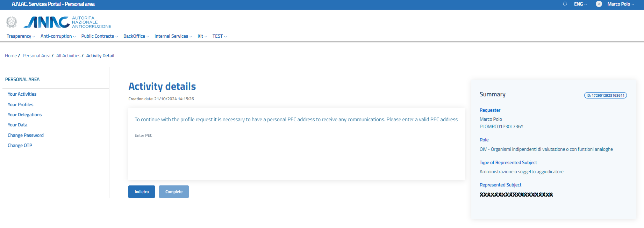Open the ENG language dropdown
The height and width of the screenshot is (228, 644).
click(580, 4)
